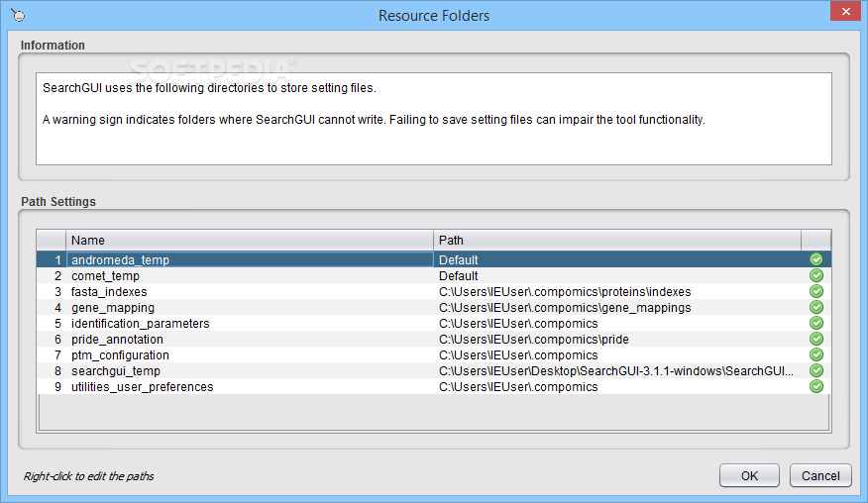Click the check icon in pride_annotation row

pyautogui.click(x=815, y=339)
